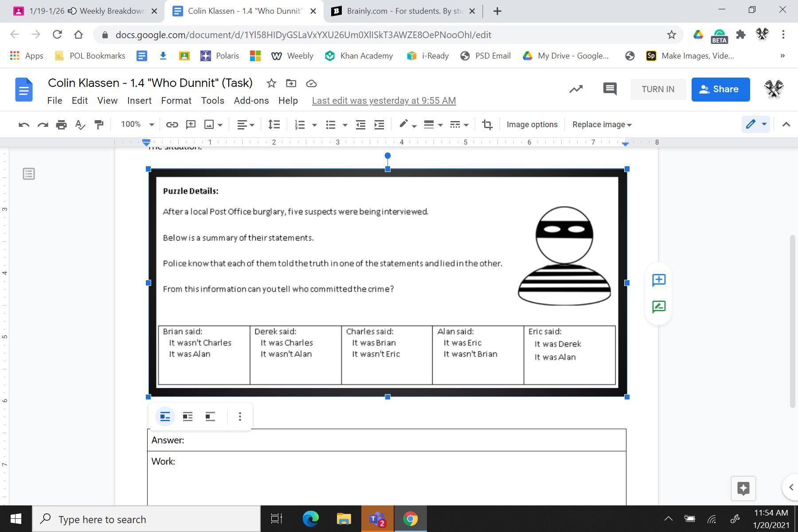Open the editing mode pencil dropdown

click(x=755, y=125)
